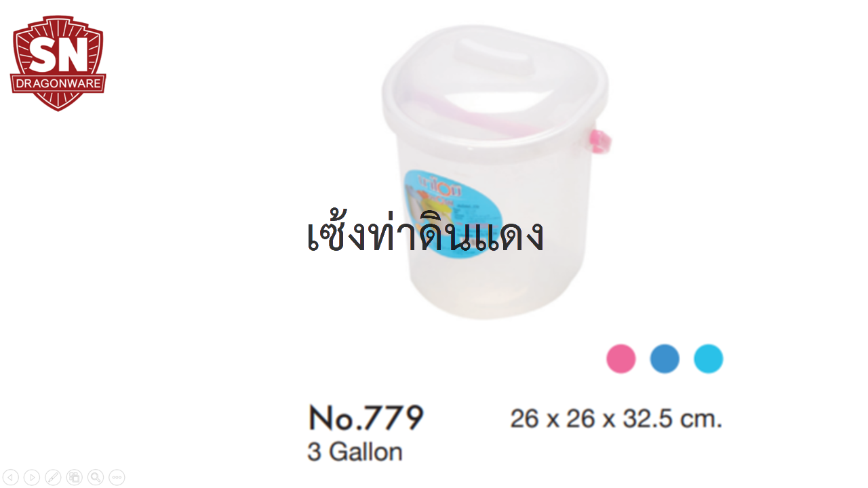Select the pink color dot
868x488 pixels.
point(620,359)
